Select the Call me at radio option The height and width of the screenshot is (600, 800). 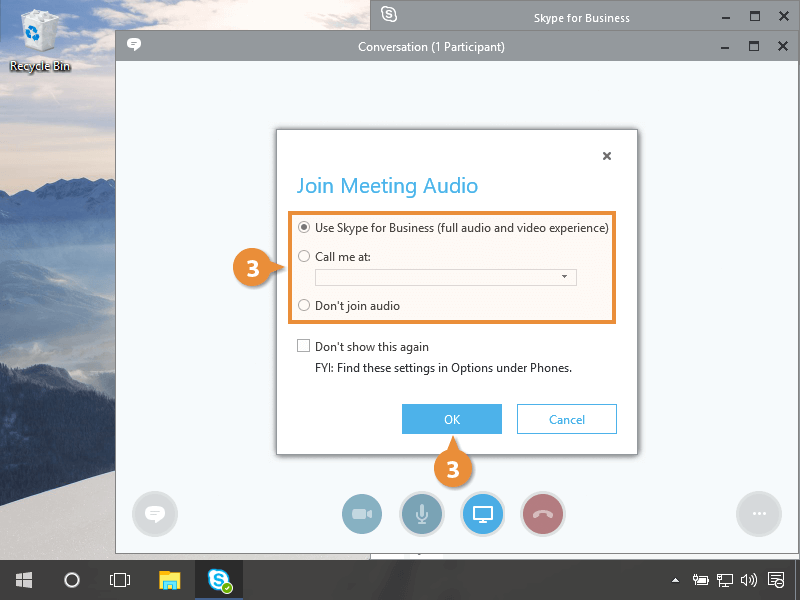click(304, 257)
